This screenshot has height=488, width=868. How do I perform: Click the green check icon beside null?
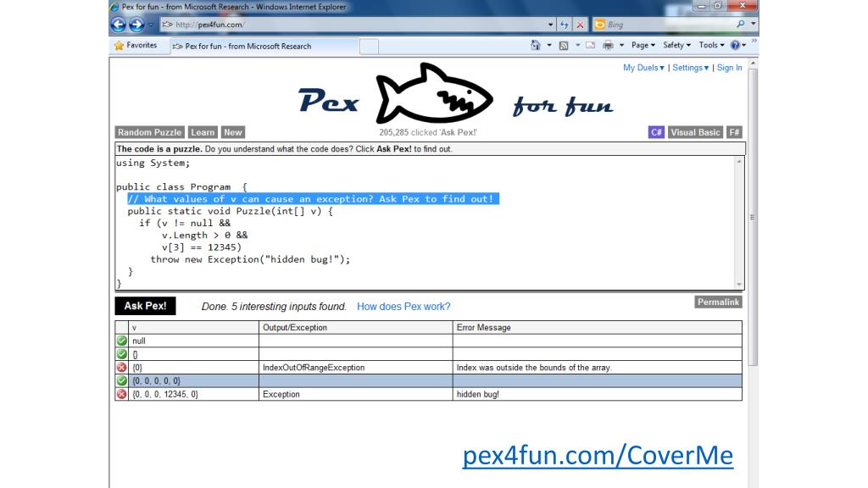(x=122, y=341)
